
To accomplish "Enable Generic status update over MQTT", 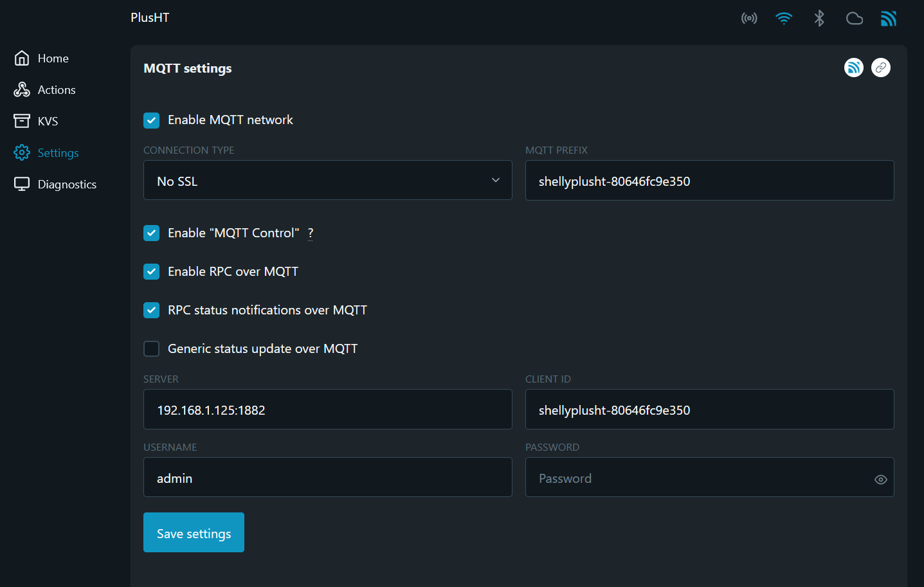I will click(x=152, y=349).
